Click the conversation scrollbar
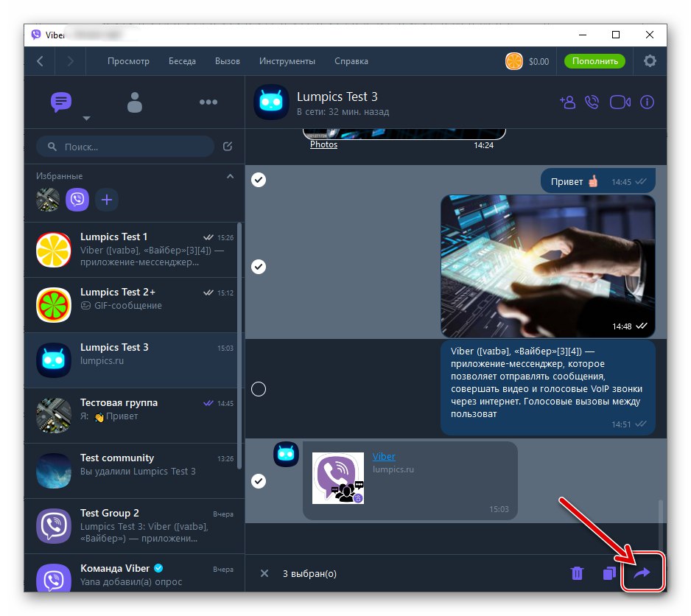Image resolution: width=691 pixels, height=616 pixels. point(660,525)
